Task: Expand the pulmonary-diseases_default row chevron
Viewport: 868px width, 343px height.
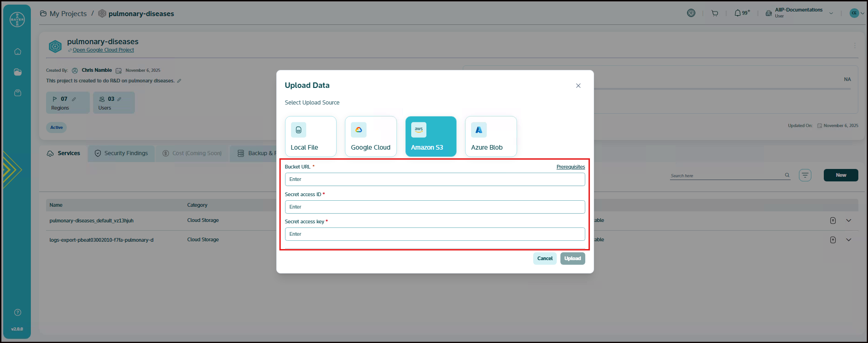Action: click(x=848, y=221)
